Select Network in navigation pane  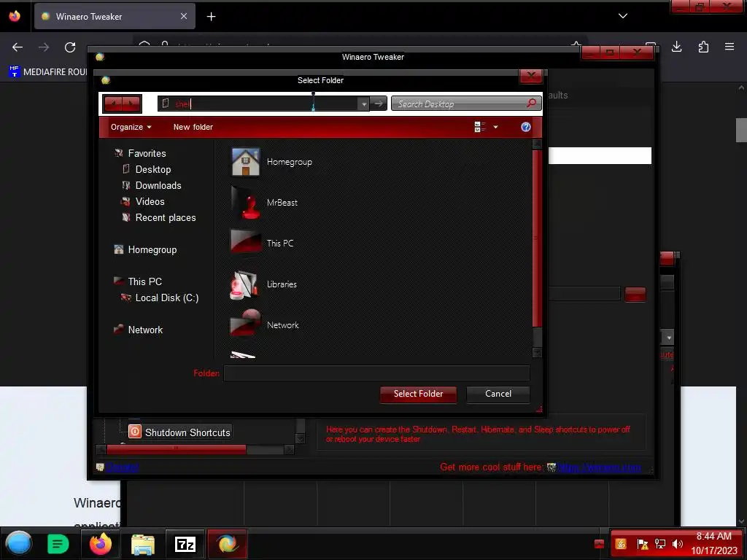145,330
